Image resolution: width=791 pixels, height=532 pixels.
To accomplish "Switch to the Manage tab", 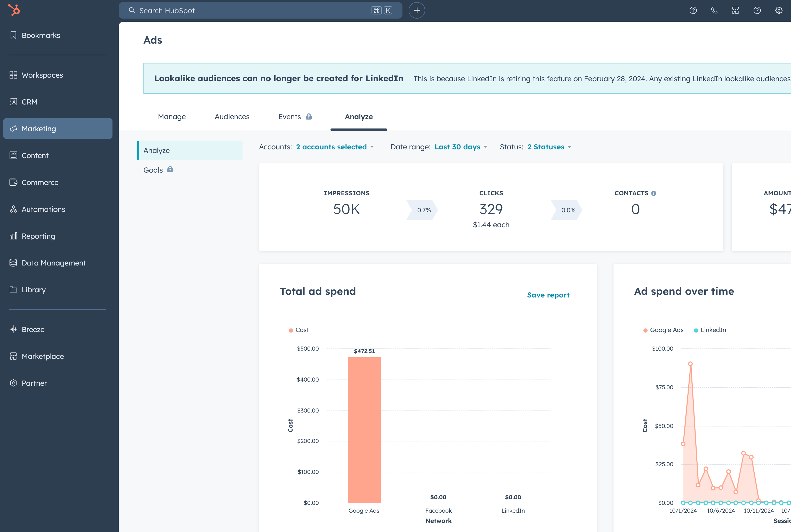I will 172,117.
